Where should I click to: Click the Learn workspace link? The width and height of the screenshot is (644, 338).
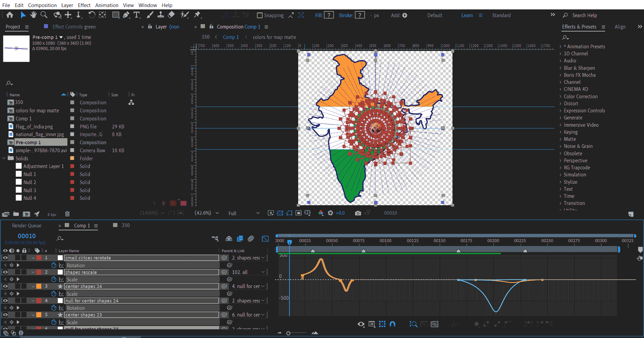click(x=467, y=15)
